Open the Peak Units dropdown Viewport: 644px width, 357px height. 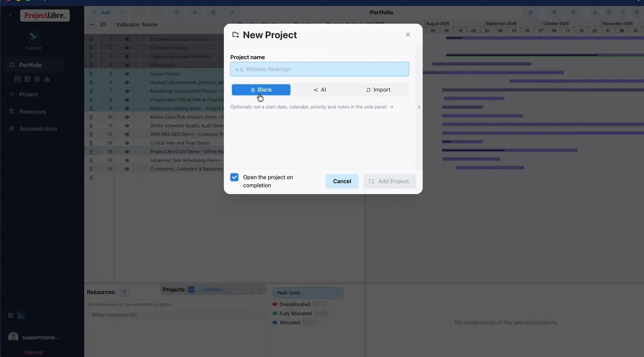pos(308,293)
